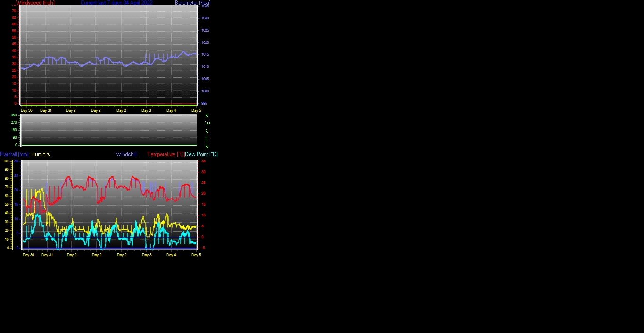Click 'Day 5' under the temperature chart
The image size is (644, 333).
point(196,255)
